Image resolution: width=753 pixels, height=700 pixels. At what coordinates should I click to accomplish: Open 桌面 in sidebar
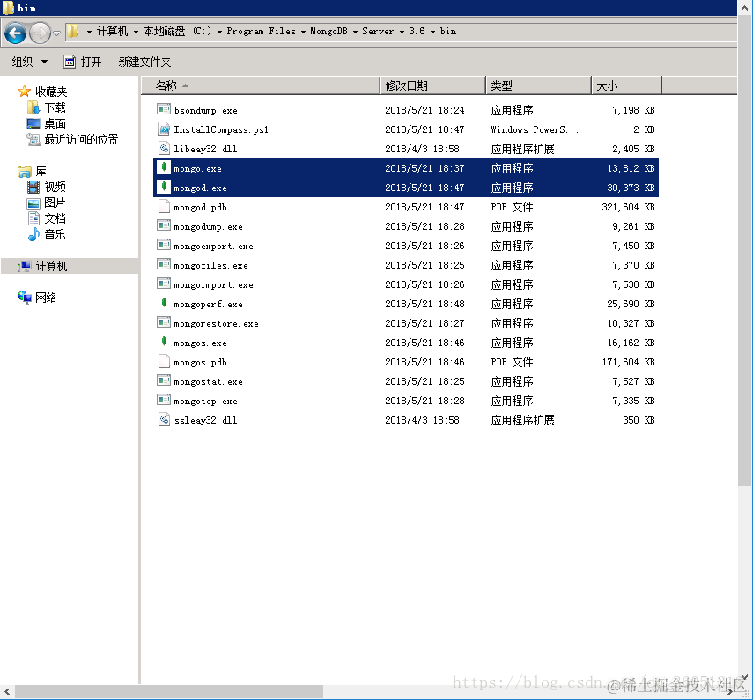click(x=46, y=124)
